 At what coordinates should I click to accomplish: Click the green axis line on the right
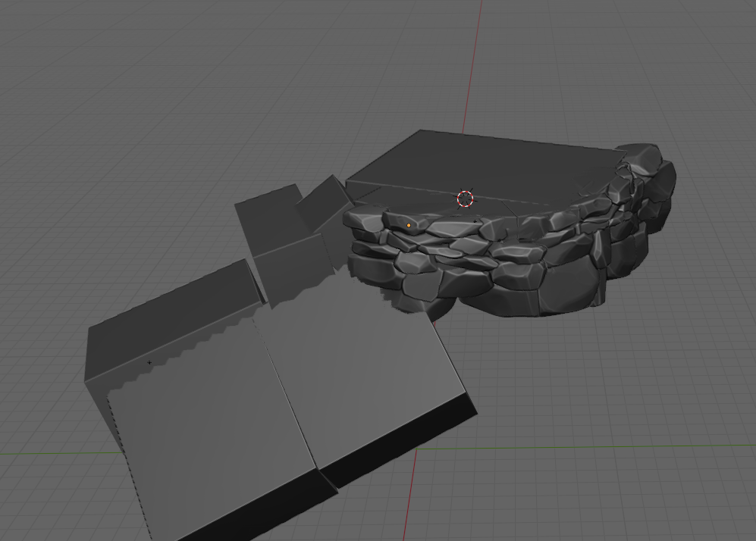(x=607, y=446)
